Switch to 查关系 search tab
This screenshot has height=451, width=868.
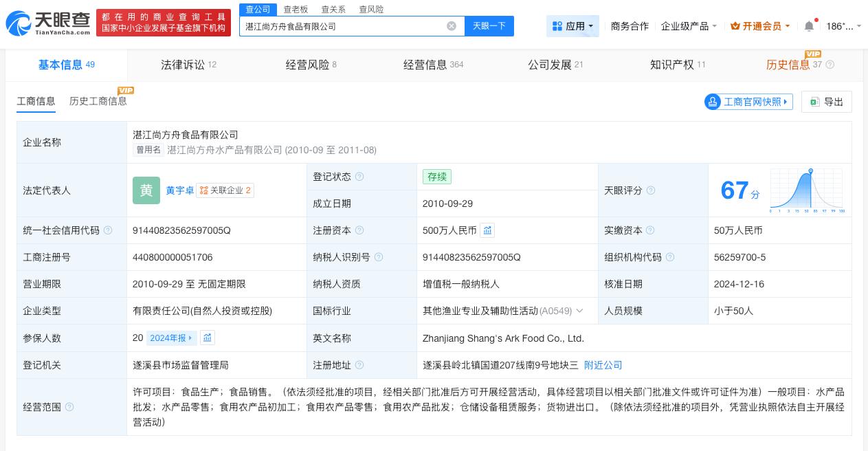click(x=333, y=10)
